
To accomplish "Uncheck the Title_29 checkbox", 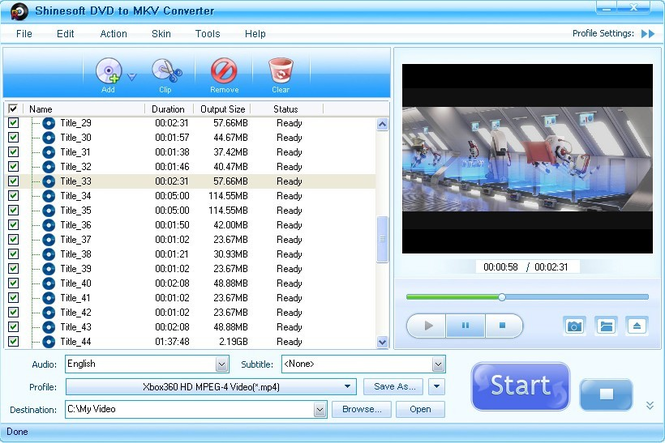I will (14, 123).
